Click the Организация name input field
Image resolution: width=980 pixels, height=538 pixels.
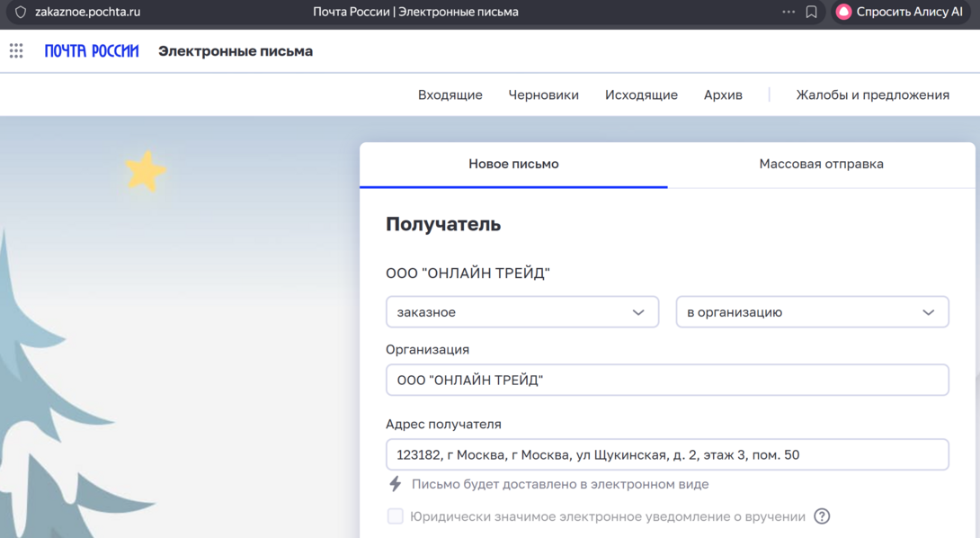667,381
